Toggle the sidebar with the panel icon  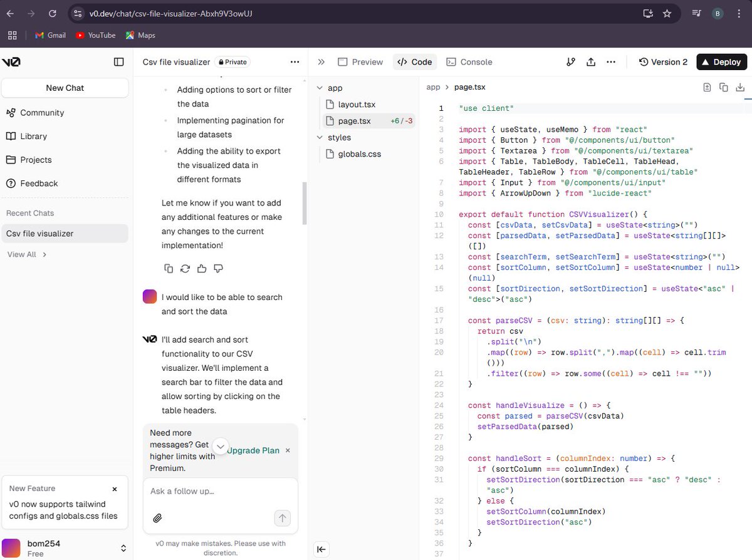coord(119,62)
